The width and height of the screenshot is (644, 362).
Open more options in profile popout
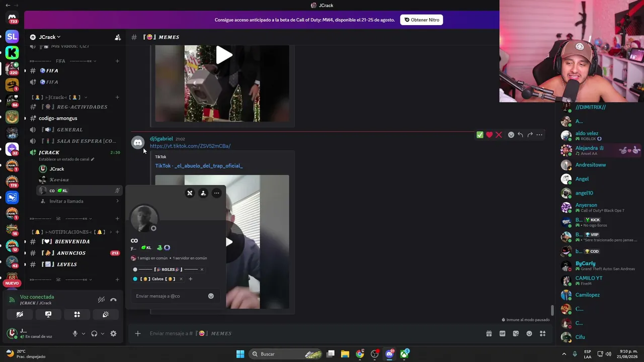217,193
